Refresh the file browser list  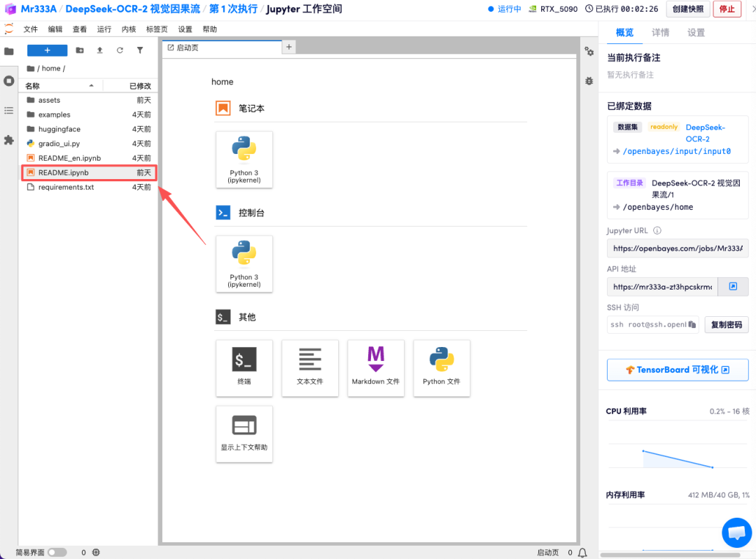point(120,50)
